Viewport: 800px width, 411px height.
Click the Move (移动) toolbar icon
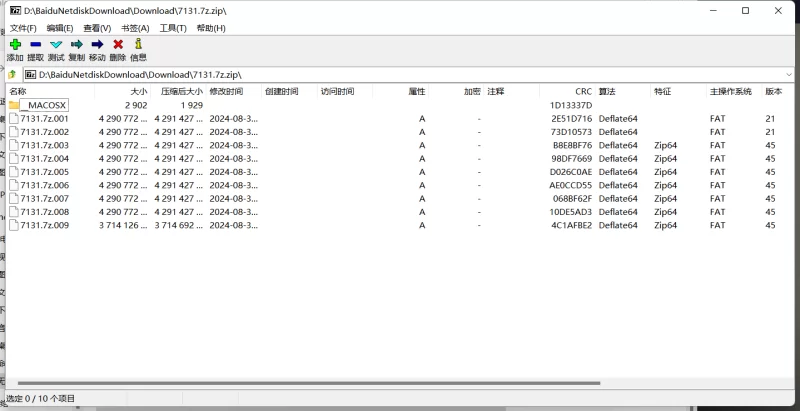click(97, 44)
